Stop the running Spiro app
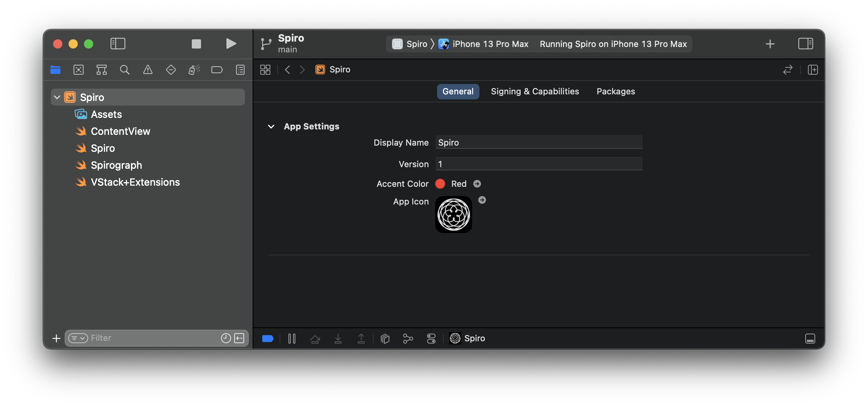 coord(196,44)
